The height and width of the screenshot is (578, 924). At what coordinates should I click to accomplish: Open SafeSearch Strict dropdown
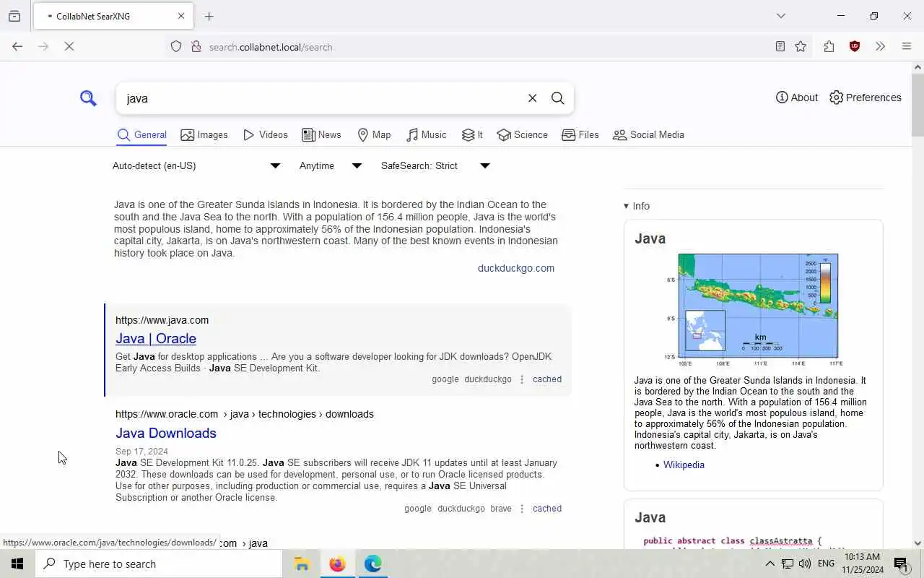(435, 165)
